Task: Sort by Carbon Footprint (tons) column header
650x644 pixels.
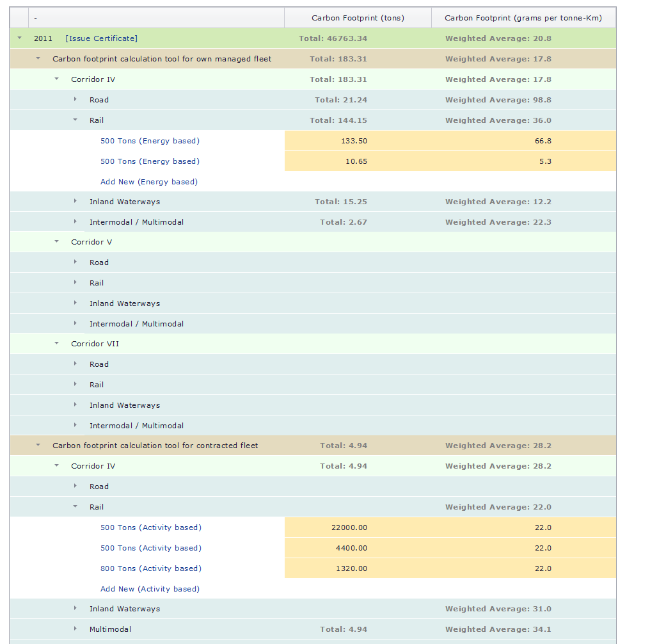Action: click(358, 18)
